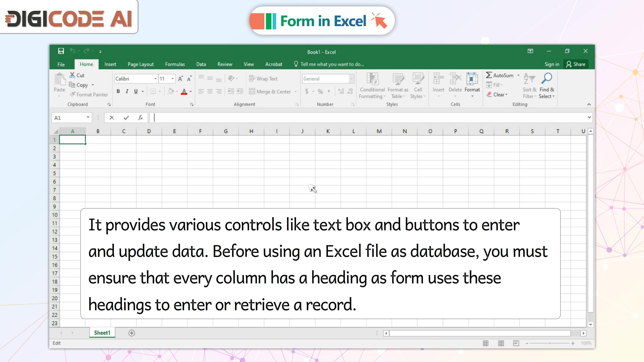
Task: Select the Format Painter tool
Action: (89, 95)
